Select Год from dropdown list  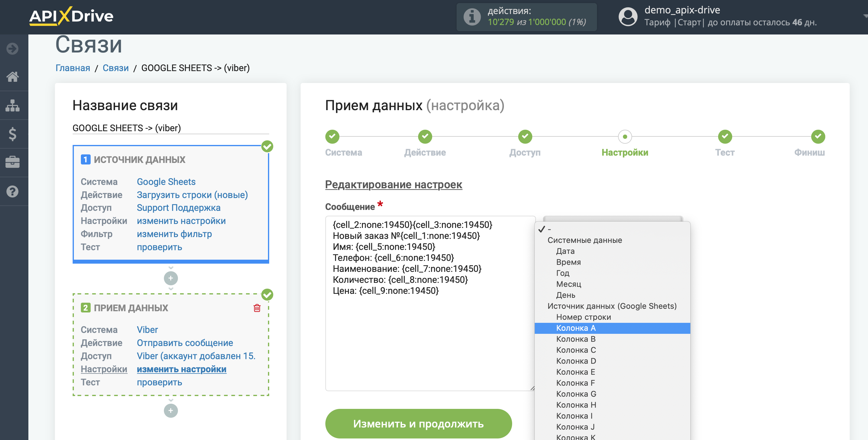tap(612, 273)
